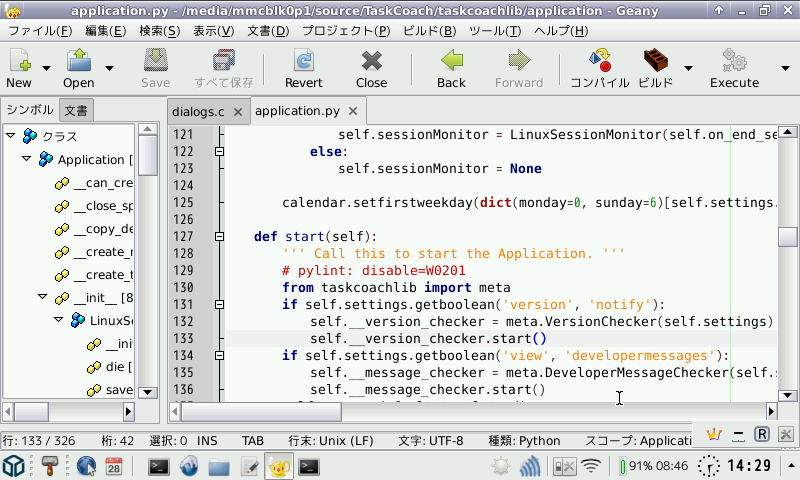Open the 編集(E) menu
The height and width of the screenshot is (480, 800).
click(x=106, y=31)
